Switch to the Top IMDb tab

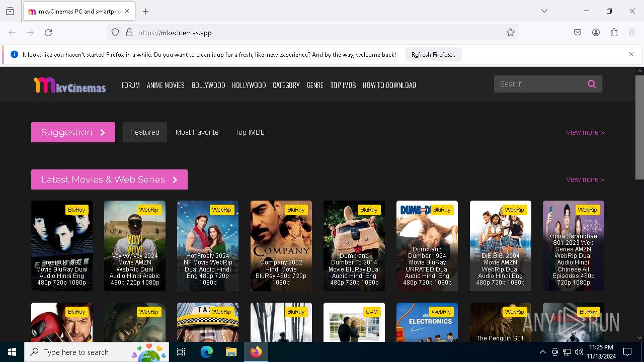pyautogui.click(x=250, y=132)
